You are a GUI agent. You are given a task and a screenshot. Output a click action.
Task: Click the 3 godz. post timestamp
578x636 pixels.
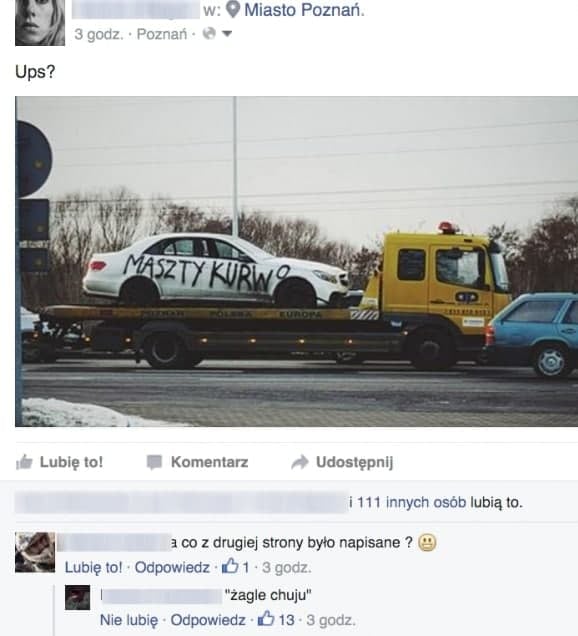coord(99,34)
